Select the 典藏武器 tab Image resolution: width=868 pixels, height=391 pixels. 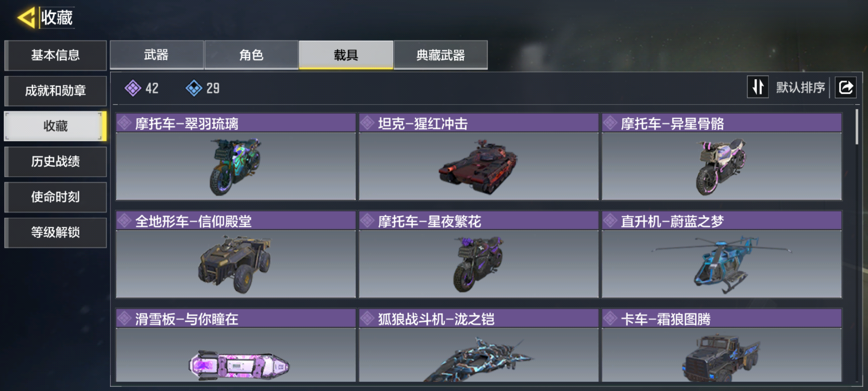coord(441,55)
